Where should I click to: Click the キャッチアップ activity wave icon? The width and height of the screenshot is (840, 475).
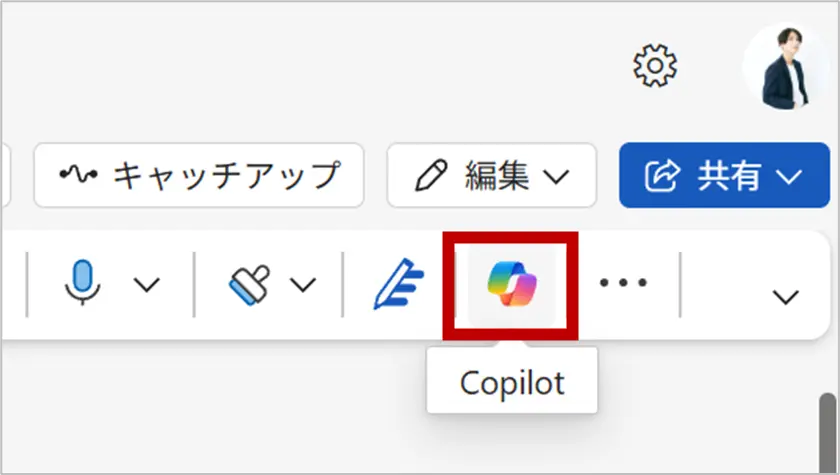[x=78, y=175]
